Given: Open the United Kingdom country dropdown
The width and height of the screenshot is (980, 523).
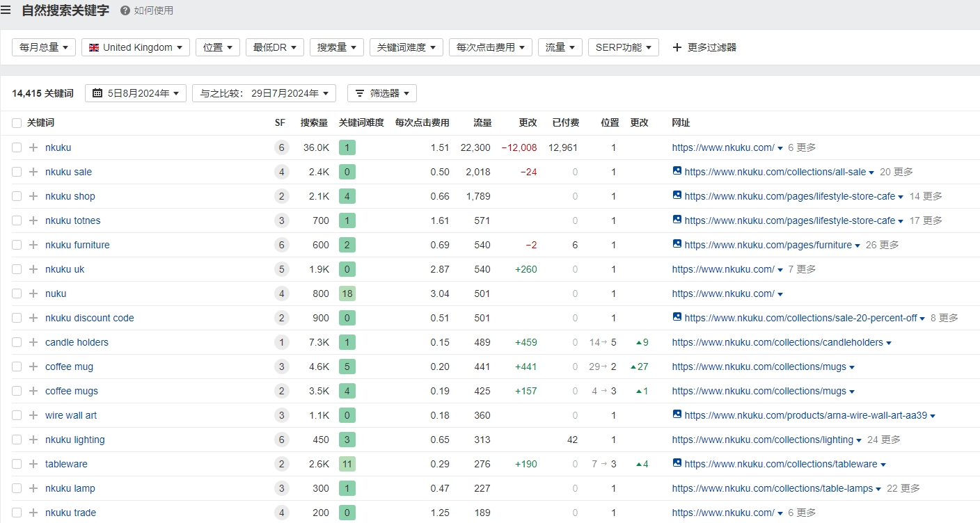Looking at the screenshot, I should coord(136,47).
